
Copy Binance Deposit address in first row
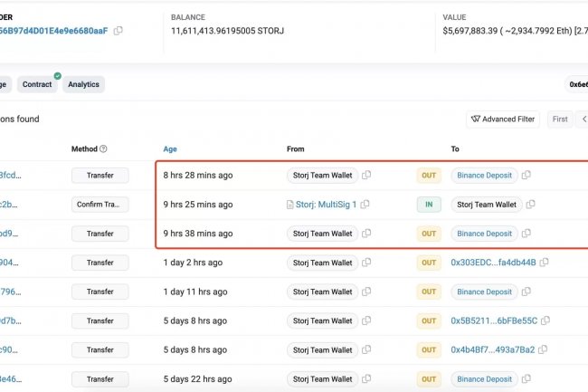[526, 176]
